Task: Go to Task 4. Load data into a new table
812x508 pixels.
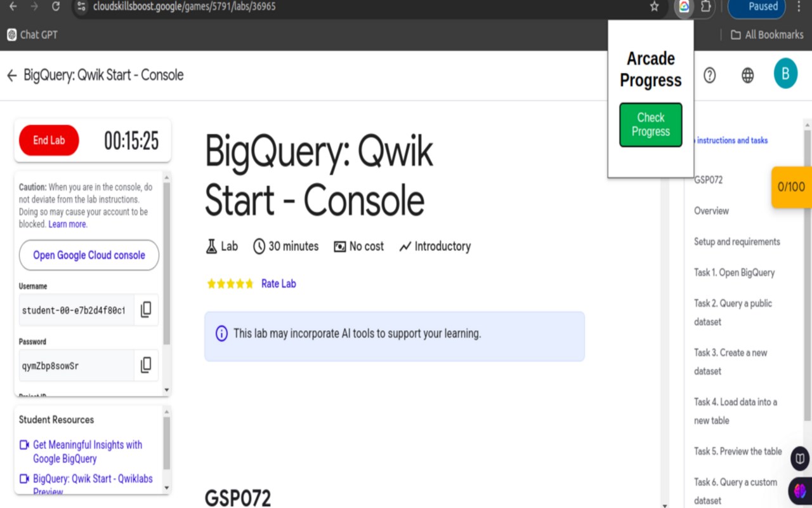Action: point(735,411)
